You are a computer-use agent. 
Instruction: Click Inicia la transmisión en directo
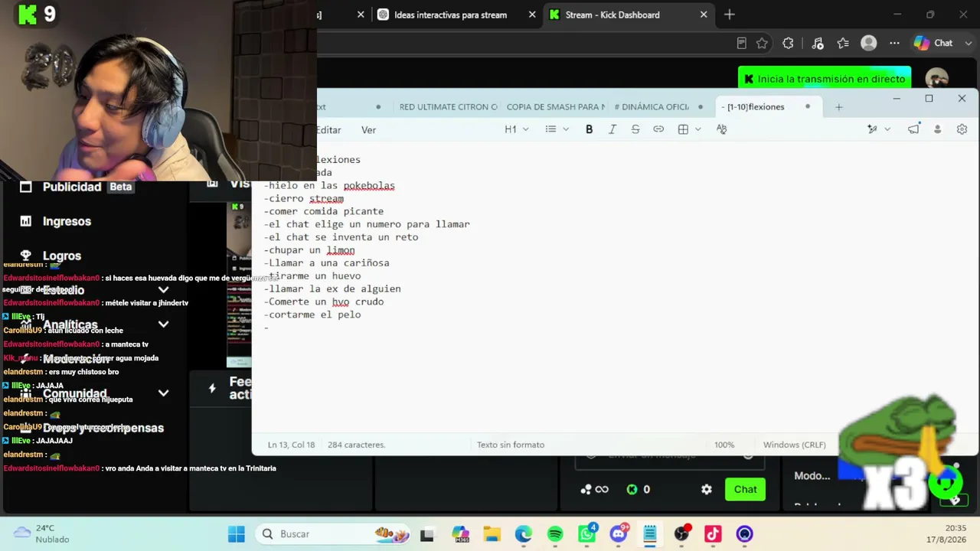pyautogui.click(x=825, y=79)
